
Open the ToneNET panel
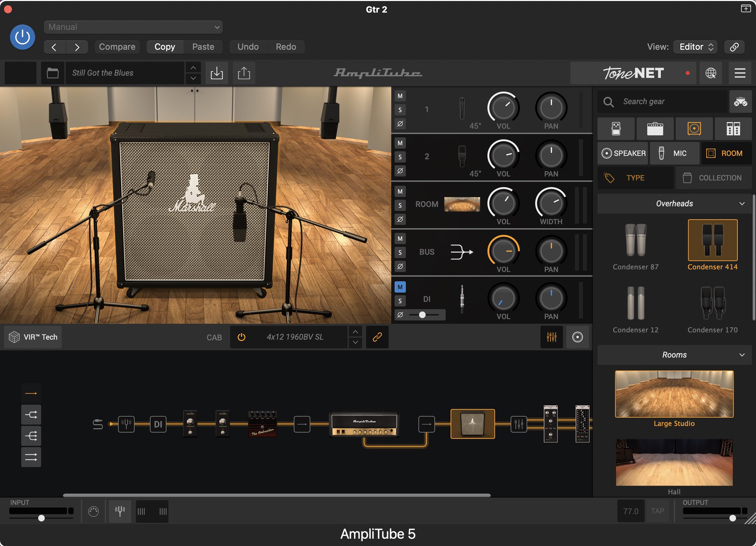pos(633,73)
